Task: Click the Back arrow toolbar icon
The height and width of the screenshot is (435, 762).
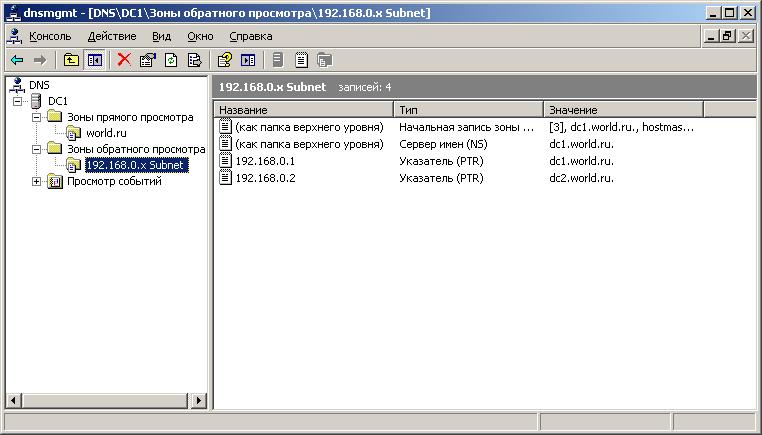Action: coord(17,60)
